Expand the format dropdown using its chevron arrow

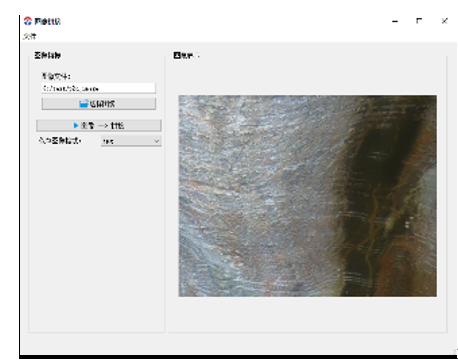157,141
